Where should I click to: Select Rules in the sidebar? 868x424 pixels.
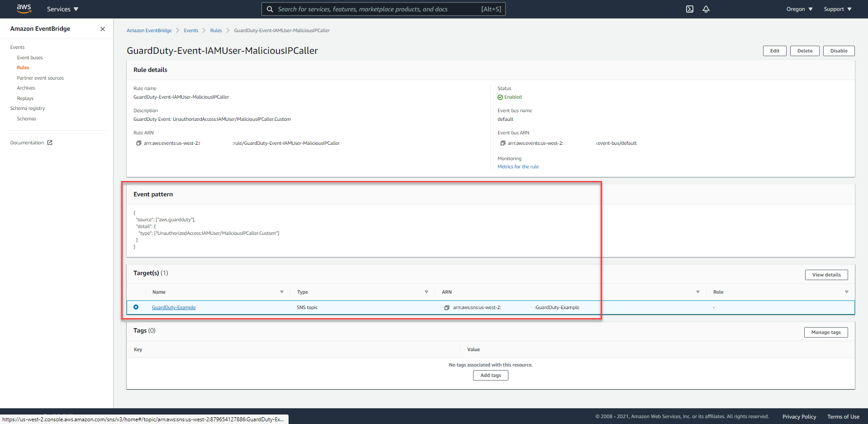(x=23, y=67)
